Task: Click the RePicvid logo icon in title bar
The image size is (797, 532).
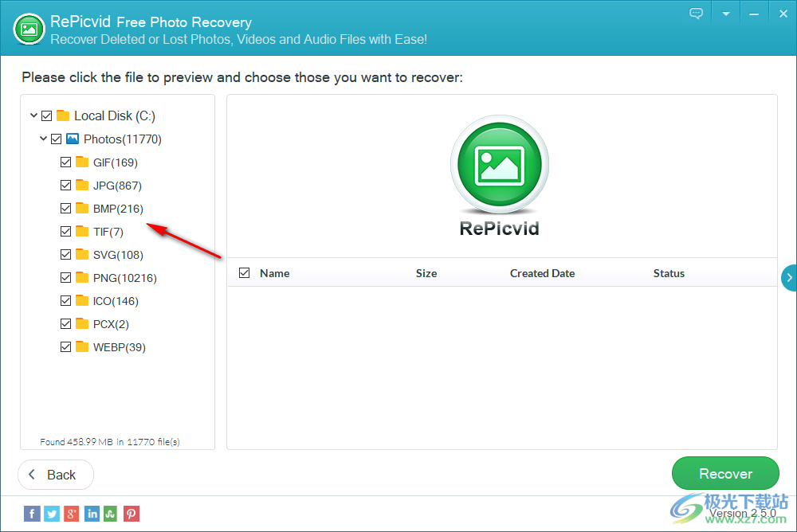Action: 29,29
